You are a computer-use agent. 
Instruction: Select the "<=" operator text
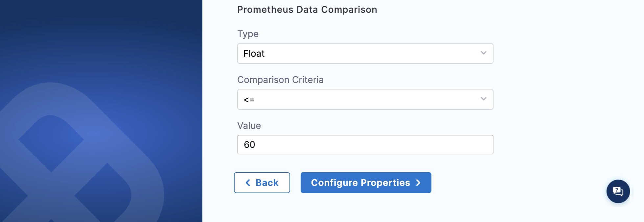[x=249, y=100]
